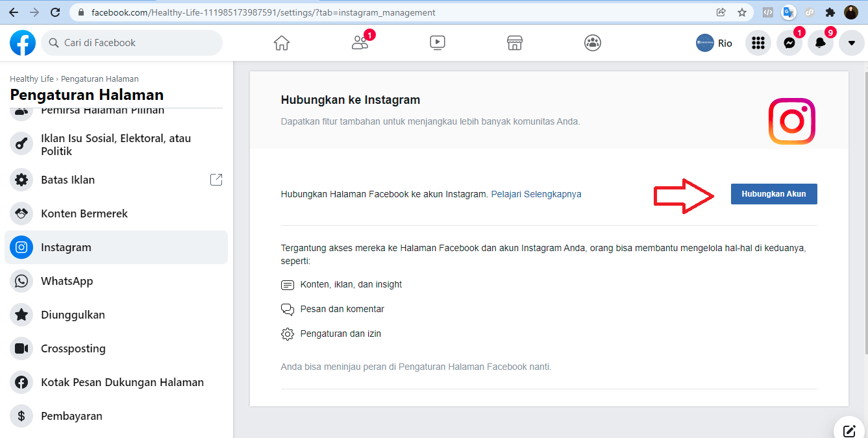Click 'Konten, iklan, dan insight' text
Screen dimensions: 868x438
351,284
